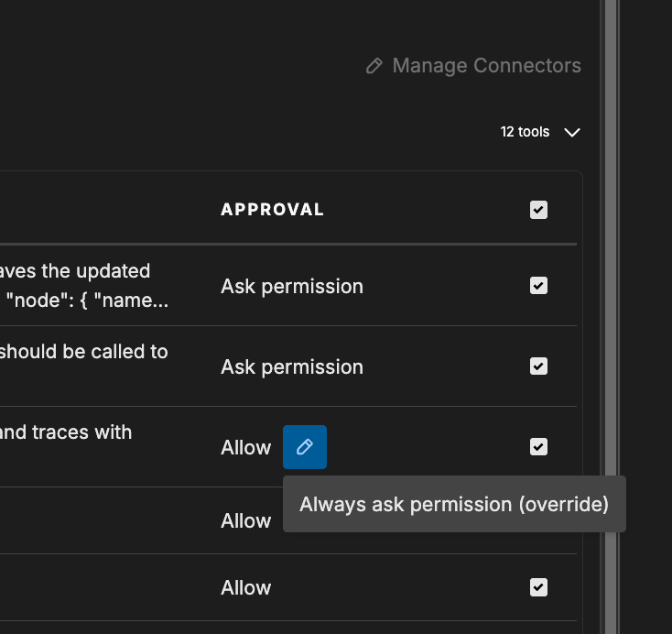672x634 pixels.
Task: Click "Ask permission" in the second tool row
Action: coord(292,367)
